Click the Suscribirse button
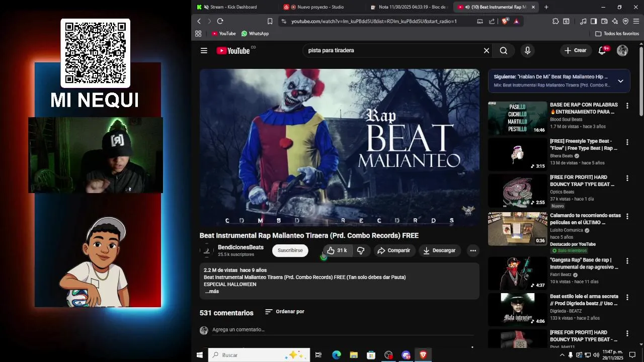 [x=290, y=250]
